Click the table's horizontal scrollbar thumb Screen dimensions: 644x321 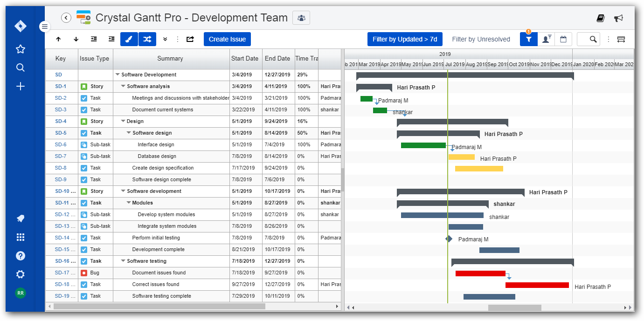click(159, 307)
